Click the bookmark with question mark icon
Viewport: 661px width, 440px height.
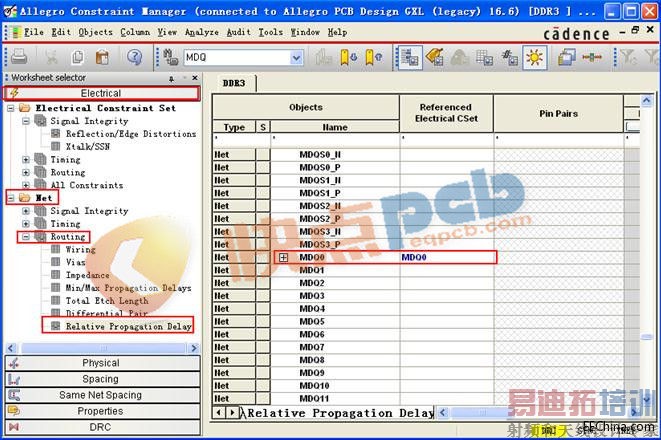tap(373, 57)
